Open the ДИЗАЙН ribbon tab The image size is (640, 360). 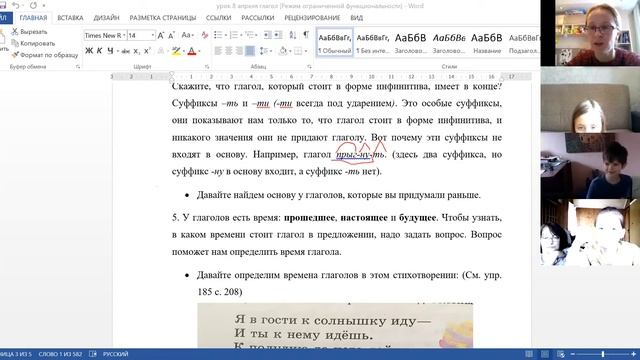click(106, 18)
